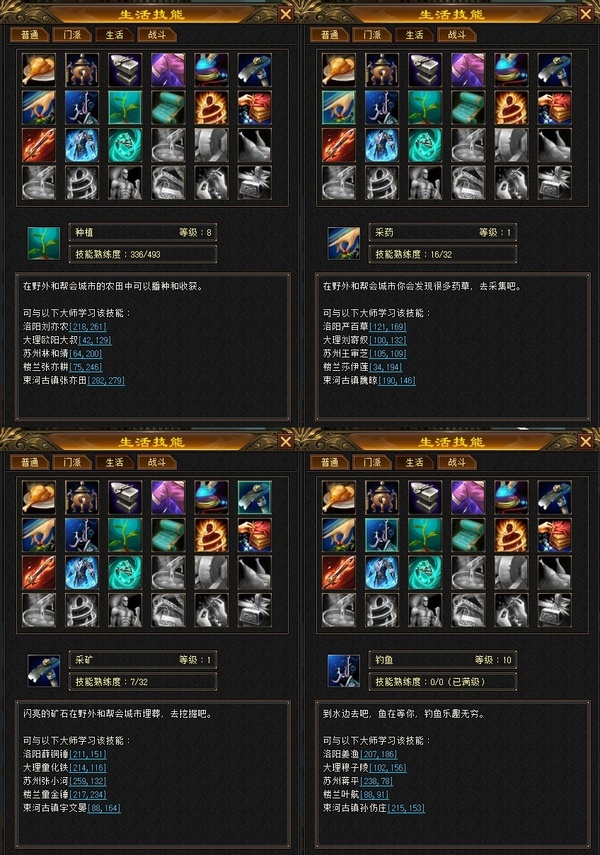Select the flaming golden figure icon in 钓鱼 panel
Image resolution: width=600 pixels, height=855 pixels.
[x=511, y=535]
